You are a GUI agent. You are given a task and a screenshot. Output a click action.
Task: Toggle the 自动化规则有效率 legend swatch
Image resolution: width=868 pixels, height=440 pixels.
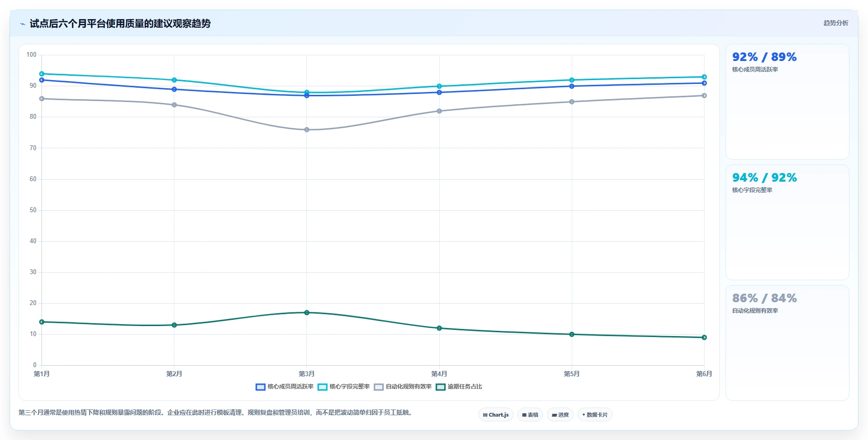coord(378,387)
